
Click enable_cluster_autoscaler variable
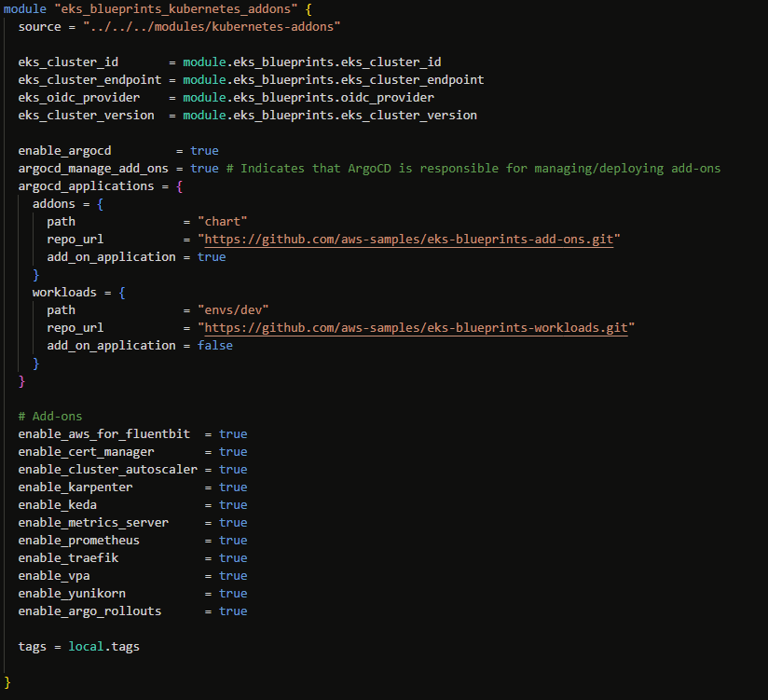coord(108,469)
